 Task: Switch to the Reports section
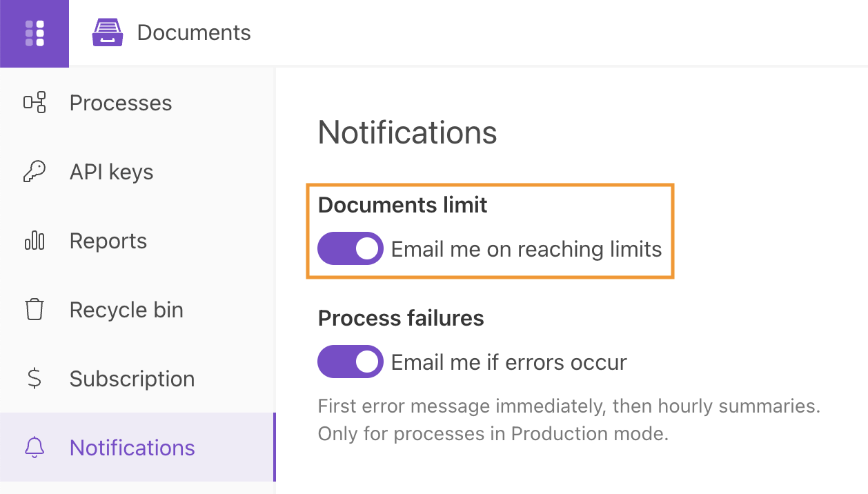pos(108,240)
